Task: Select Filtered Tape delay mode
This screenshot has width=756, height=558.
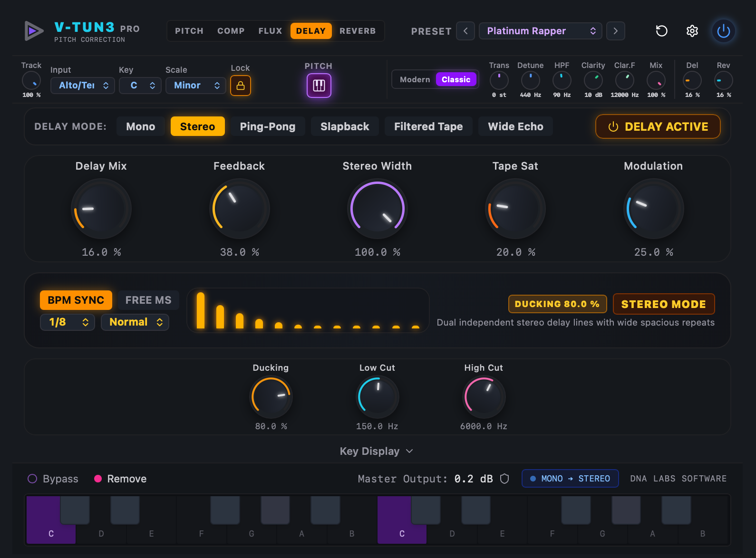Action: 428,126
